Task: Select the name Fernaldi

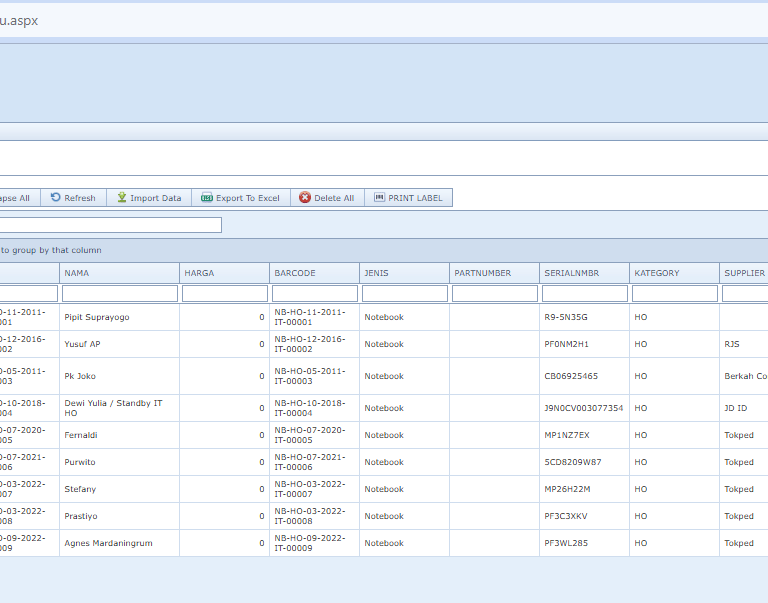Action: coord(81,435)
